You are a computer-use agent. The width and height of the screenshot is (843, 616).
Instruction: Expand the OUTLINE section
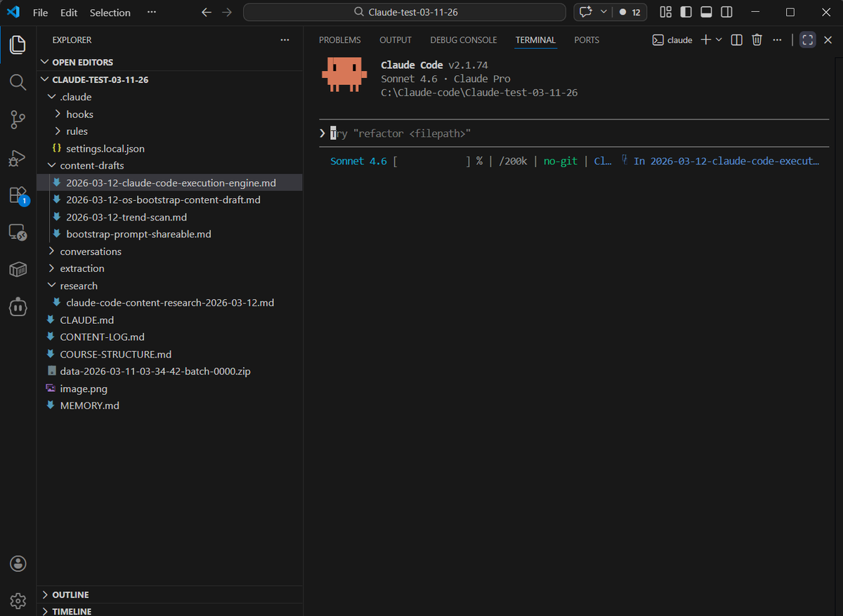coord(169,594)
